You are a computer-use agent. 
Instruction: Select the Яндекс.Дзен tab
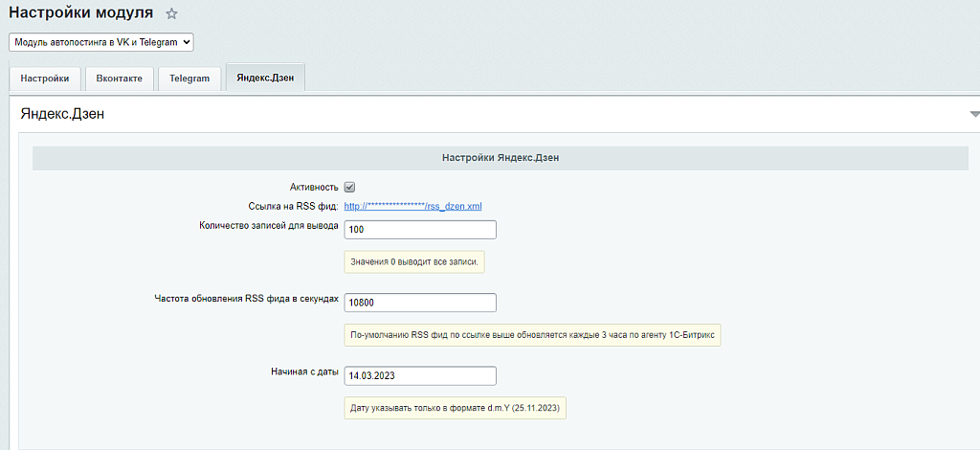(x=265, y=79)
